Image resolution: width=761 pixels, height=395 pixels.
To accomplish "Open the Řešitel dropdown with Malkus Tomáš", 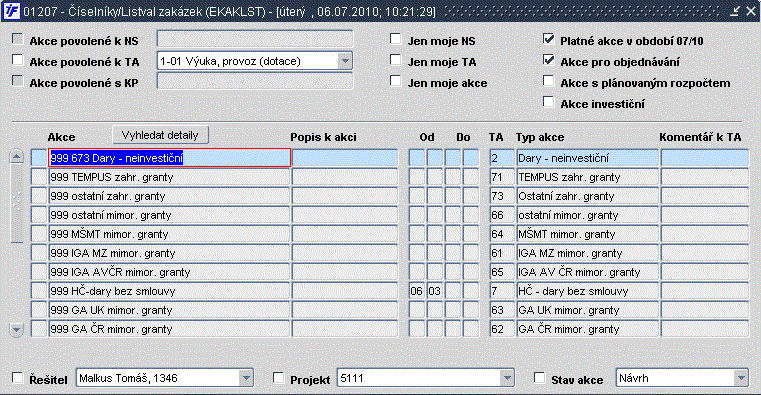I will [246, 378].
